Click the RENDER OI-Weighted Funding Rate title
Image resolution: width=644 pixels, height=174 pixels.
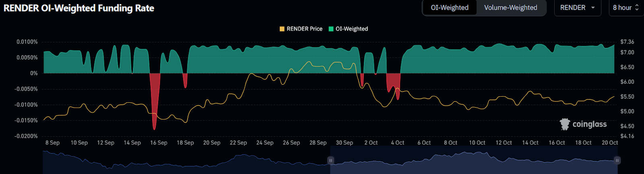coord(79,8)
